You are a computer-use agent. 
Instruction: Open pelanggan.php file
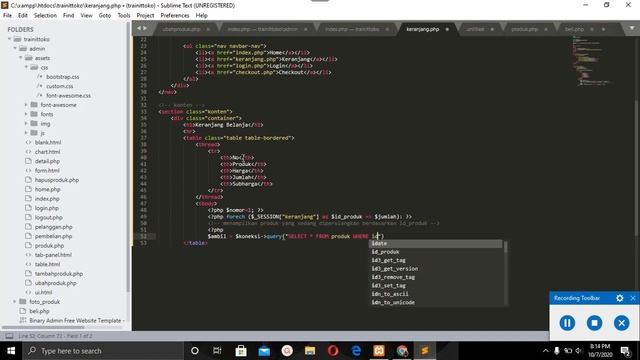pos(53,227)
